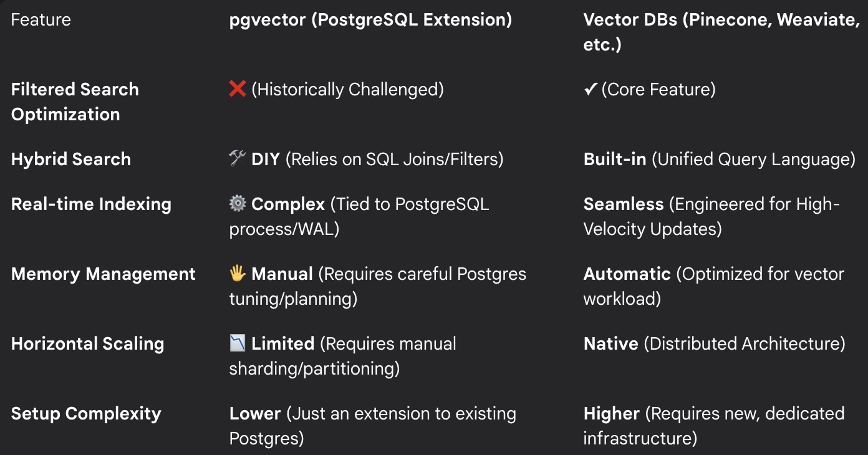Select the Filtered Search Optimization row label

coord(75,102)
